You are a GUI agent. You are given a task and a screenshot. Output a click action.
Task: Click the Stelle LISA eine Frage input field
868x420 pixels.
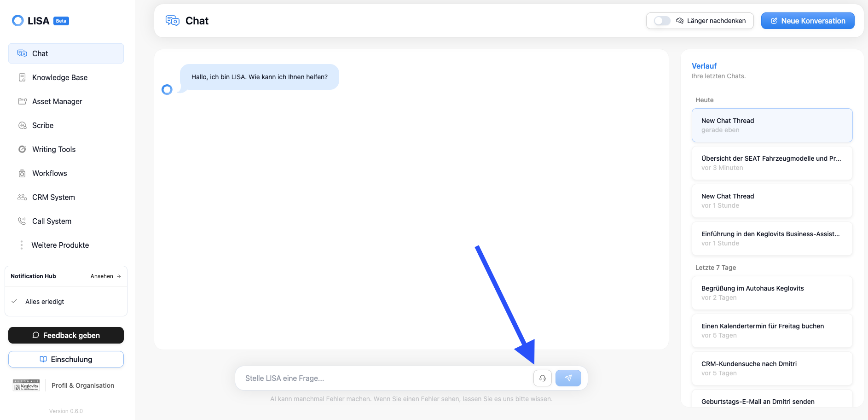(x=384, y=378)
